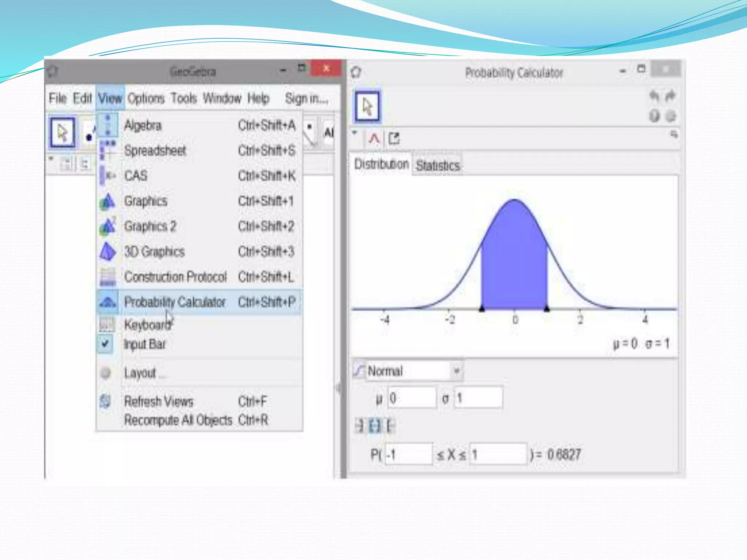Viewport: 747px width, 560px height.
Task: Select the Move arrow tool in GeoGebra toolbar
Action: [62, 132]
